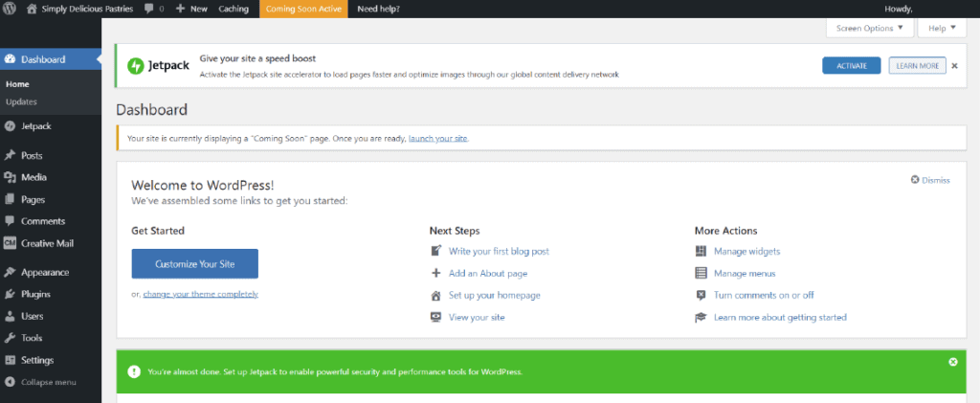Dismiss the Jetpack speed boost banner
The image size is (980, 403).
[x=954, y=66]
